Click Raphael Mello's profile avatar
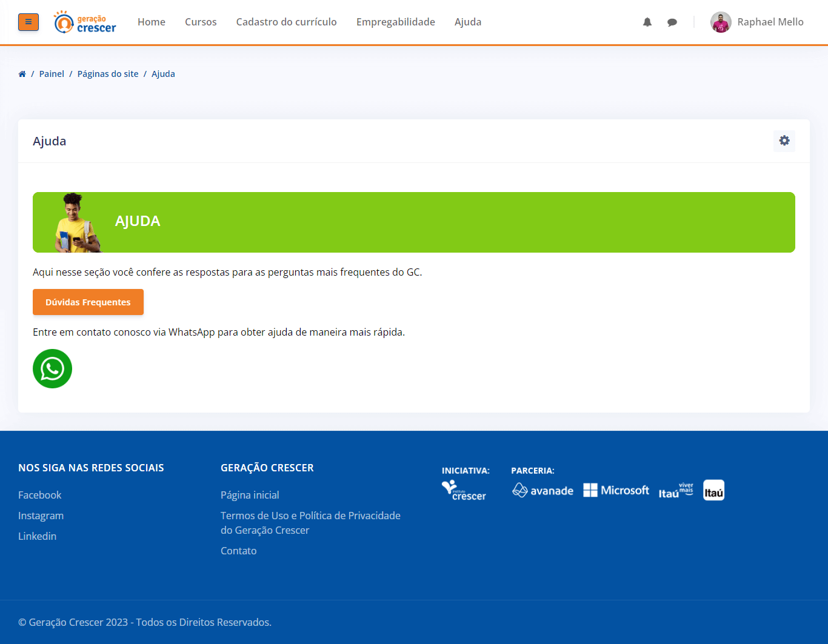Screen dimensions: 828x644 (x=721, y=22)
